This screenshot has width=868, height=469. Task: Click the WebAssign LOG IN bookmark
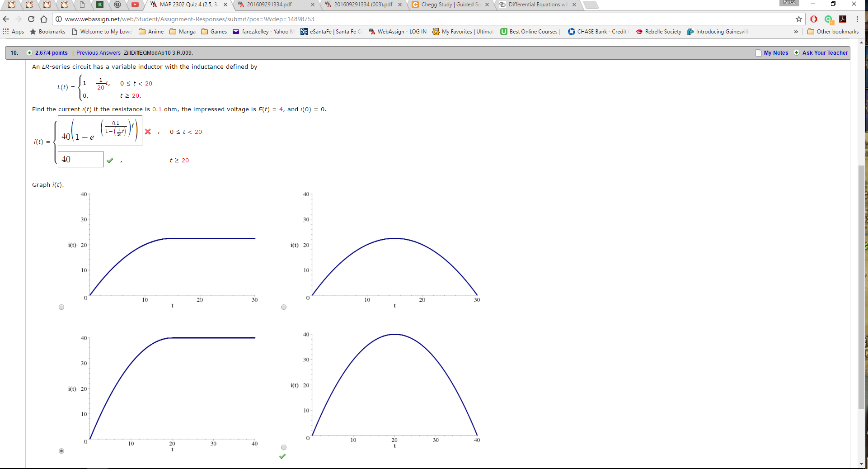397,32
